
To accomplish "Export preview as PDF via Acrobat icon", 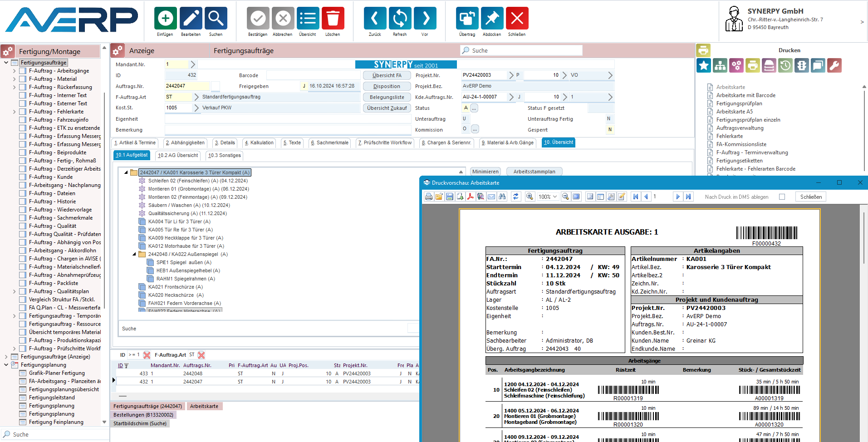I will click(471, 196).
